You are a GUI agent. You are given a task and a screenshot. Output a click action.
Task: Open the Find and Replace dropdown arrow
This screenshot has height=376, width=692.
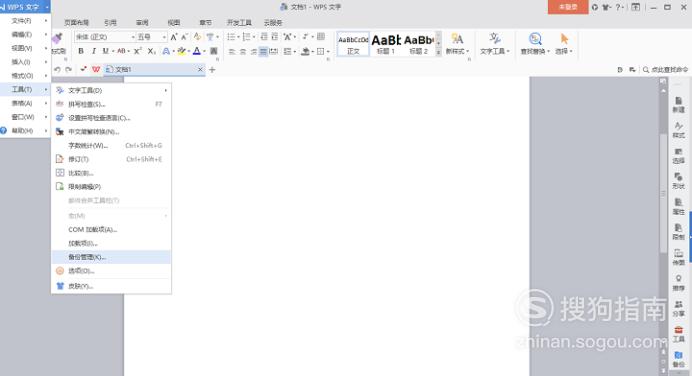coord(549,52)
